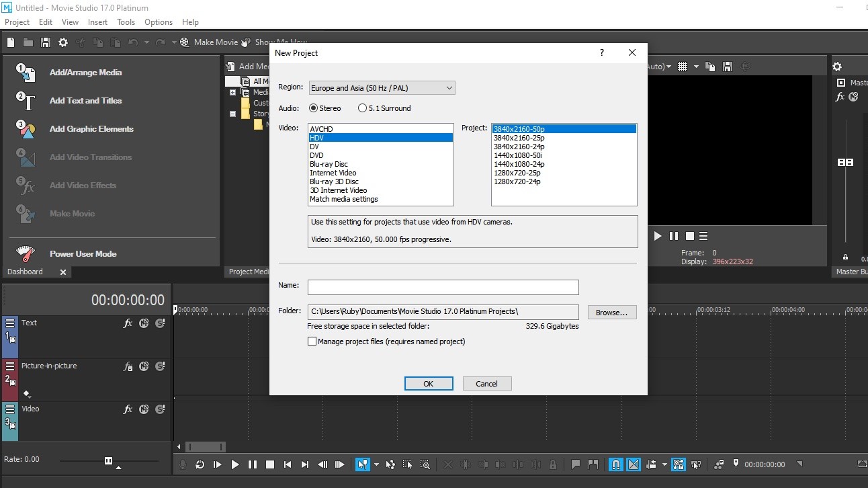868x488 pixels.
Task: Expand the Media Bins tree node
Action: click(232, 93)
